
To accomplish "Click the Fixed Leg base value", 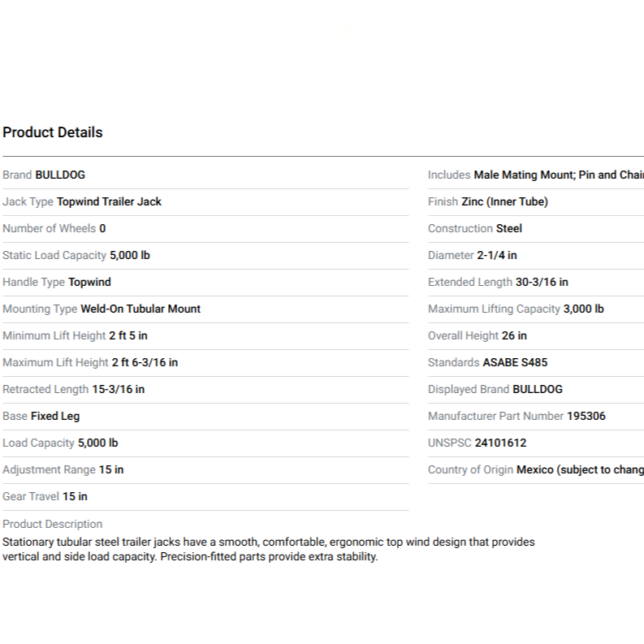I will click(55, 416).
